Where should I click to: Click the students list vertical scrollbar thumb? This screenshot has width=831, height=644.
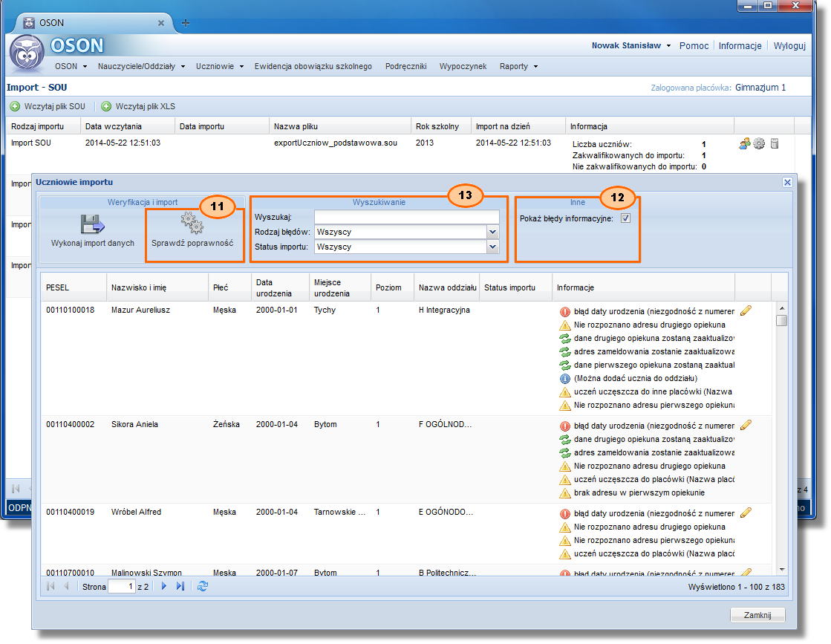tap(781, 321)
